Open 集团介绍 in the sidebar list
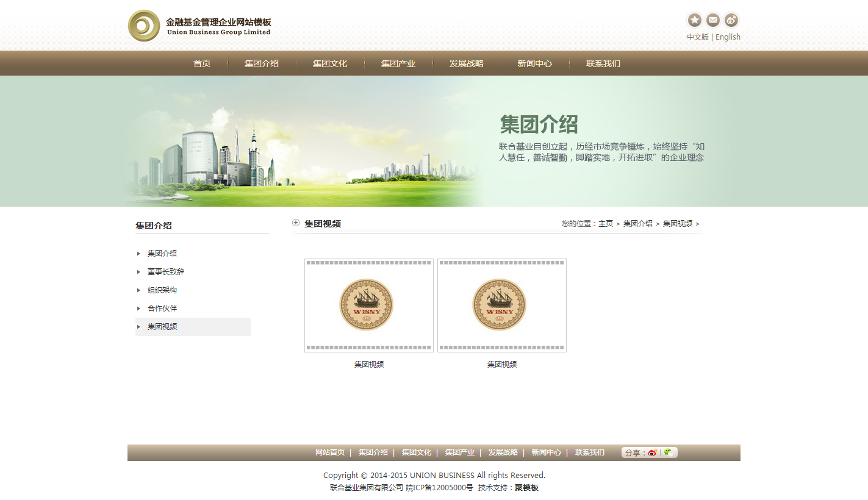868x500 pixels. coord(162,254)
